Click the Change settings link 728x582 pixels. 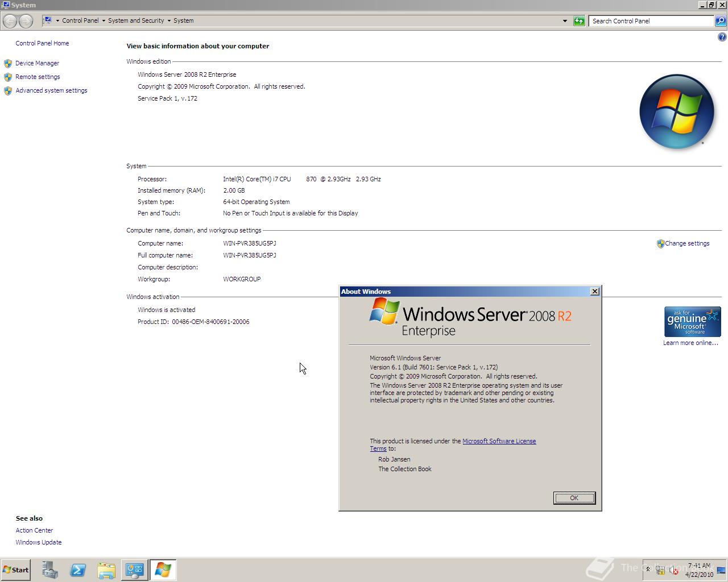pos(687,243)
